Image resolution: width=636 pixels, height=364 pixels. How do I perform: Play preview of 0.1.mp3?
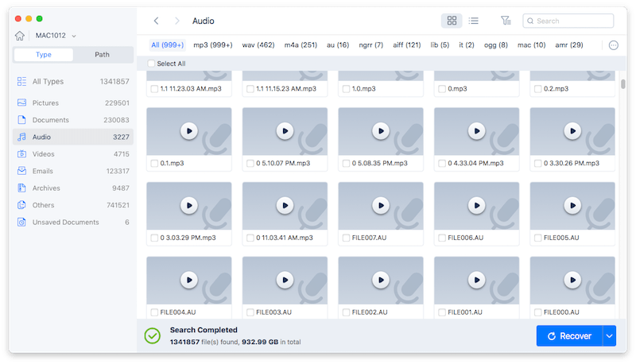(x=189, y=131)
